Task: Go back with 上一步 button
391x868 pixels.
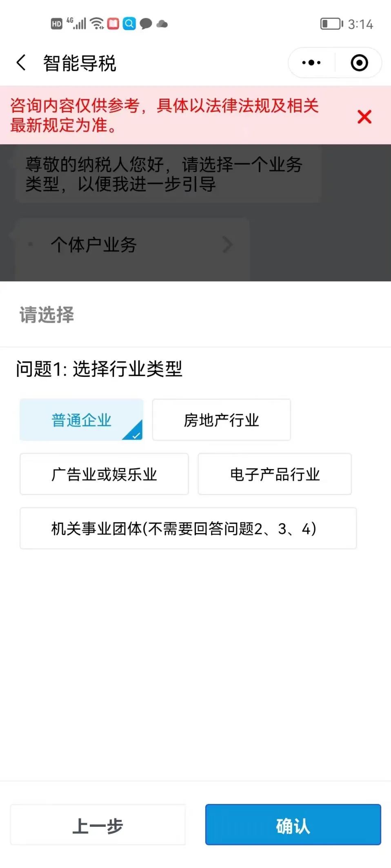Action: click(x=98, y=825)
